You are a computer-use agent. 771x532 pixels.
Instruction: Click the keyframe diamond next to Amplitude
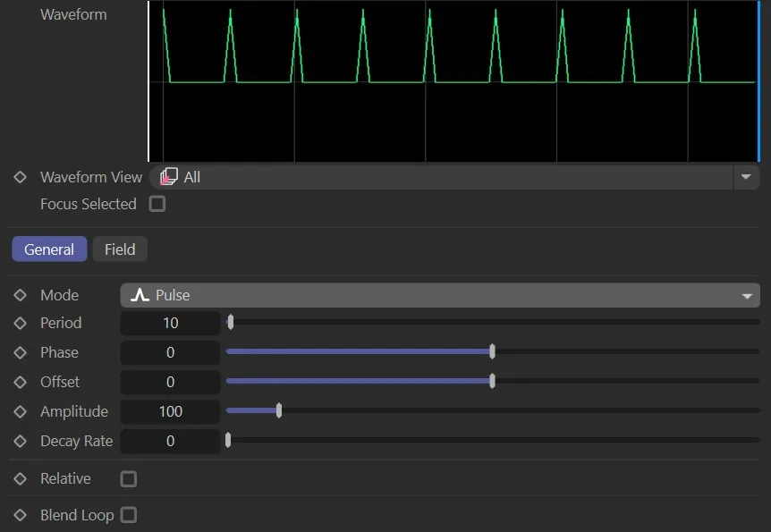[19, 411]
